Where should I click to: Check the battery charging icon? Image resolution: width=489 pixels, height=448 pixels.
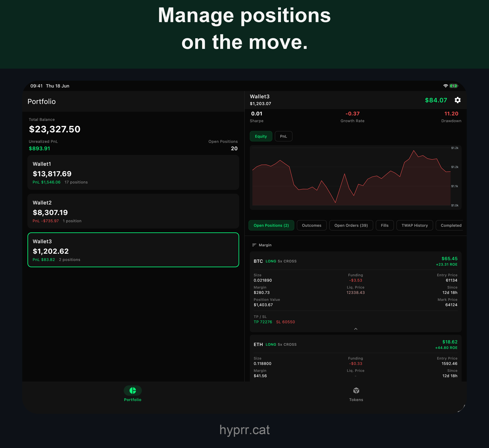(x=454, y=86)
